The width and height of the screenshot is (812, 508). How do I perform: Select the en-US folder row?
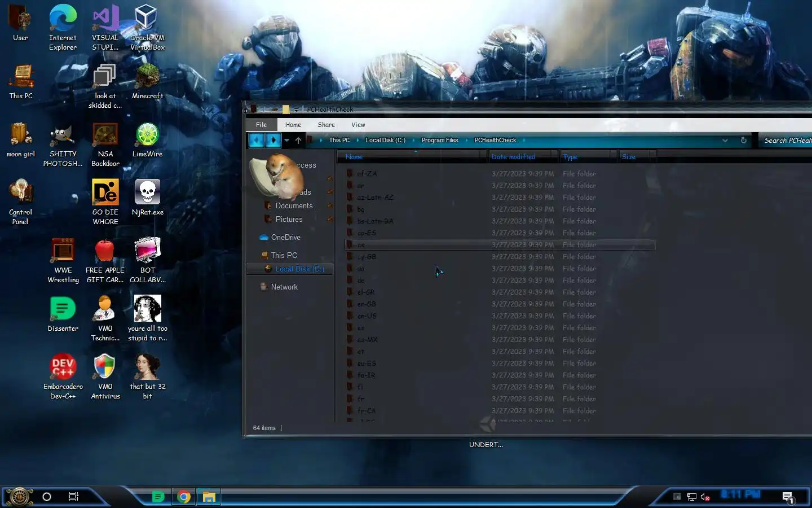[x=499, y=316]
